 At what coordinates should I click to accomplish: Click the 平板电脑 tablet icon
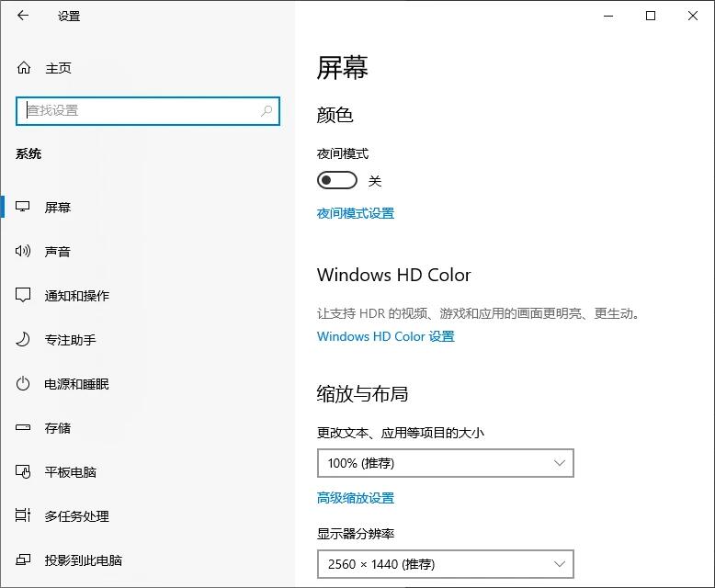pos(24,472)
